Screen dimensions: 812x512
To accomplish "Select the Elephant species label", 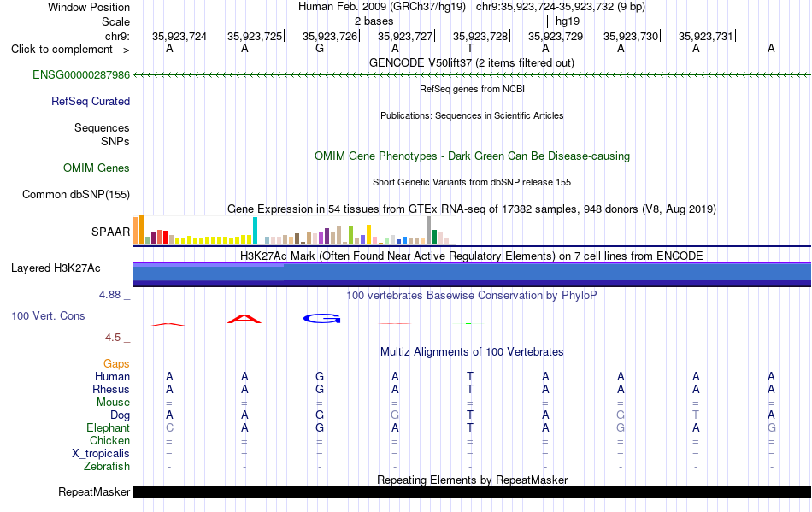I will point(109,428).
